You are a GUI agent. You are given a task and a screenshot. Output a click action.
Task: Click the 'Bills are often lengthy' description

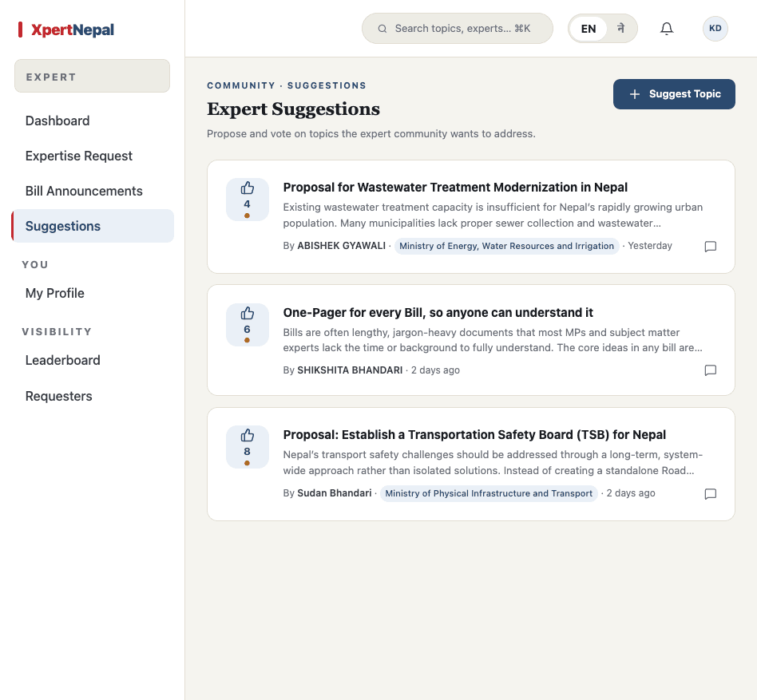click(493, 340)
